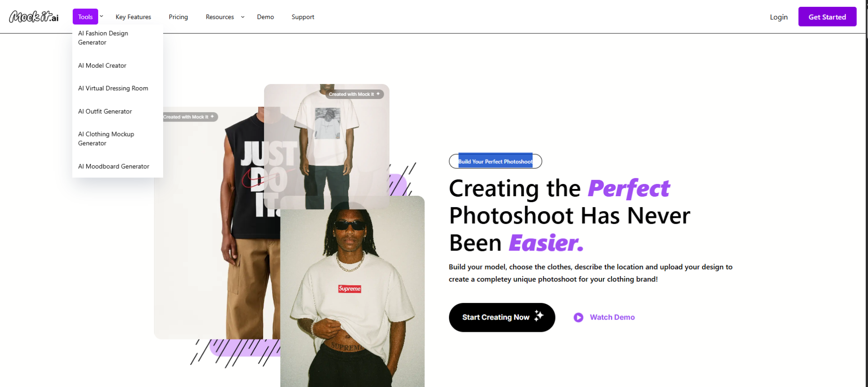This screenshot has height=387, width=868.
Task: Select AI Outfit Generator option
Action: pos(105,111)
